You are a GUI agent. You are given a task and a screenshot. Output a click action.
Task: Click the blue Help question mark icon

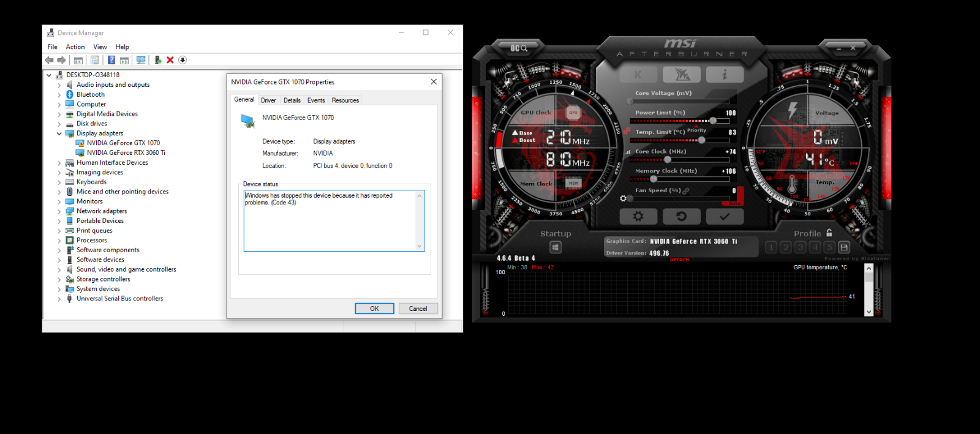pyautogui.click(x=111, y=60)
